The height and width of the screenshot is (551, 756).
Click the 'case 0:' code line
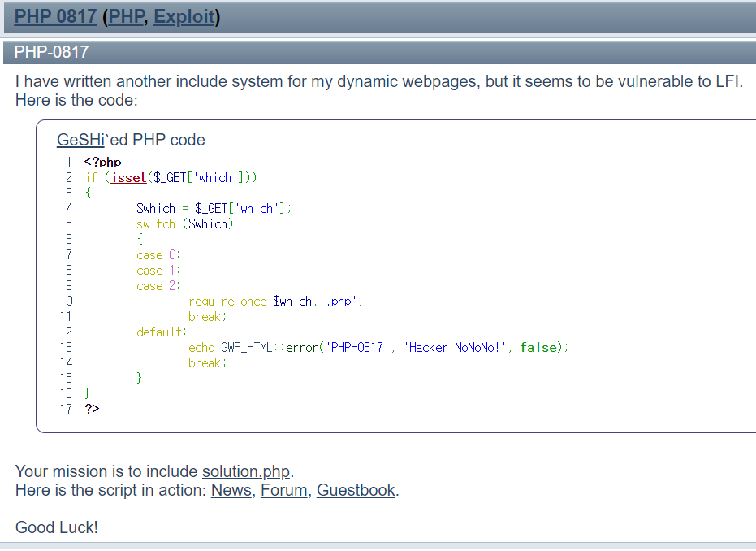(x=158, y=254)
